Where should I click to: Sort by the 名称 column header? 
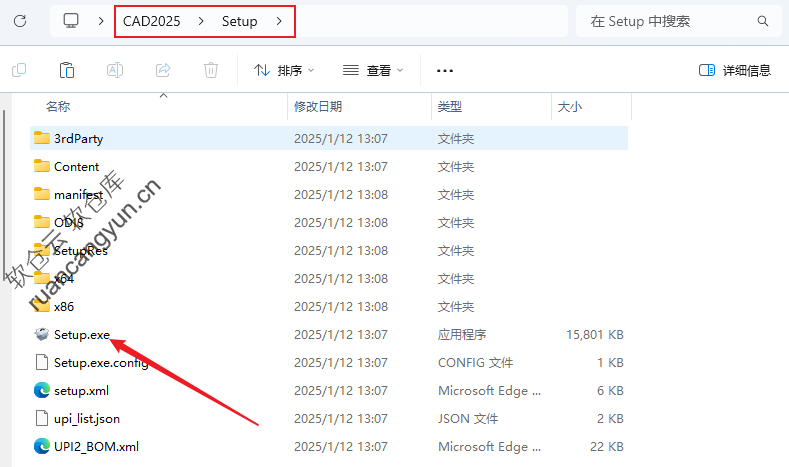[x=58, y=107]
